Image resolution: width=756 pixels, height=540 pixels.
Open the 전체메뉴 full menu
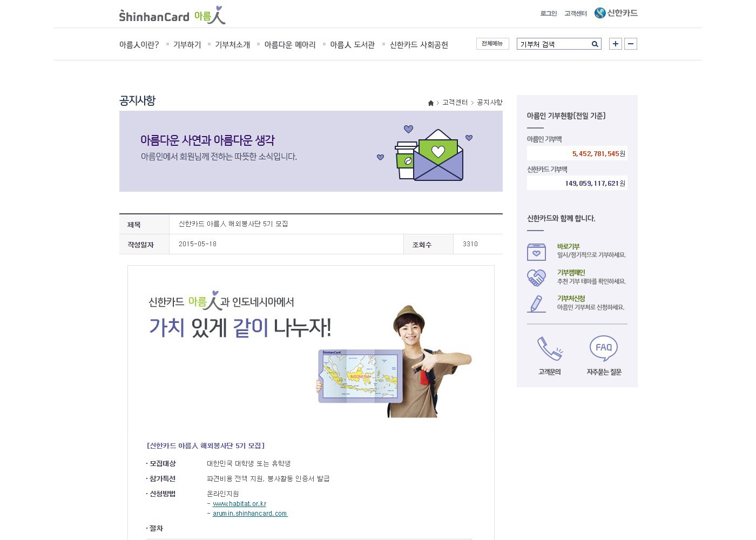click(492, 44)
